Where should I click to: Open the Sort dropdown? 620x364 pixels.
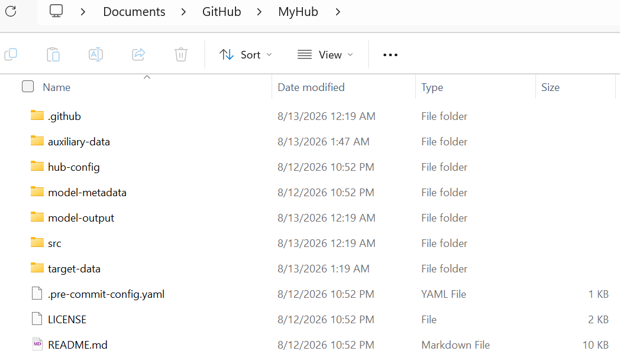click(x=246, y=54)
